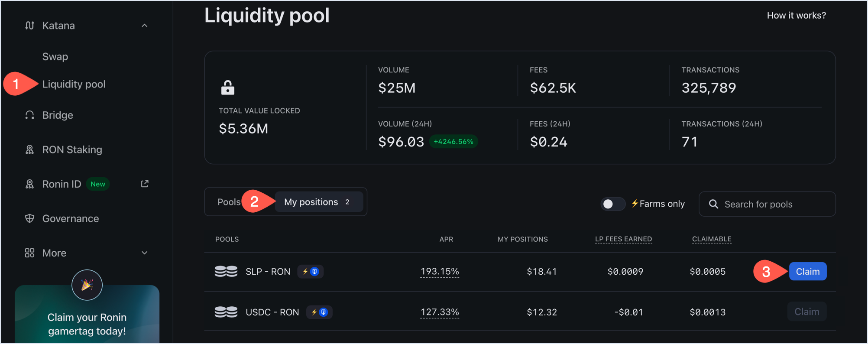Click the SLP - RON pool coin stack icon

point(226,272)
